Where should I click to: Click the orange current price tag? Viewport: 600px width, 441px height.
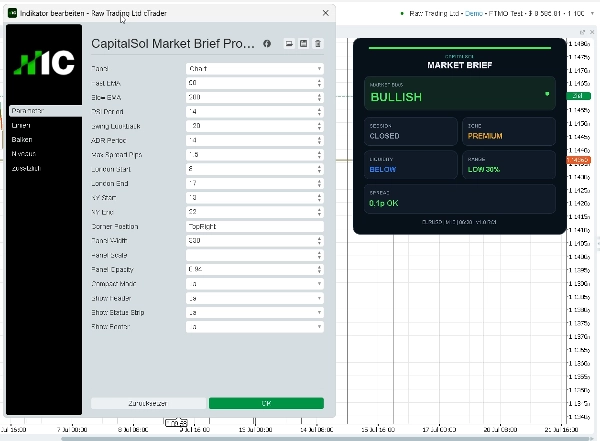click(578, 160)
